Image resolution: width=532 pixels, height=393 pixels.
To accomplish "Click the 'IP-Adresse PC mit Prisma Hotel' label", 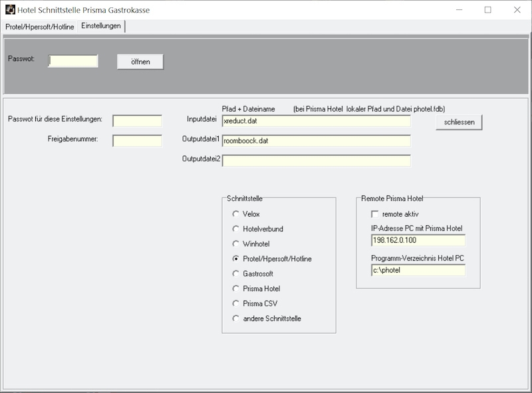I will [417, 228].
